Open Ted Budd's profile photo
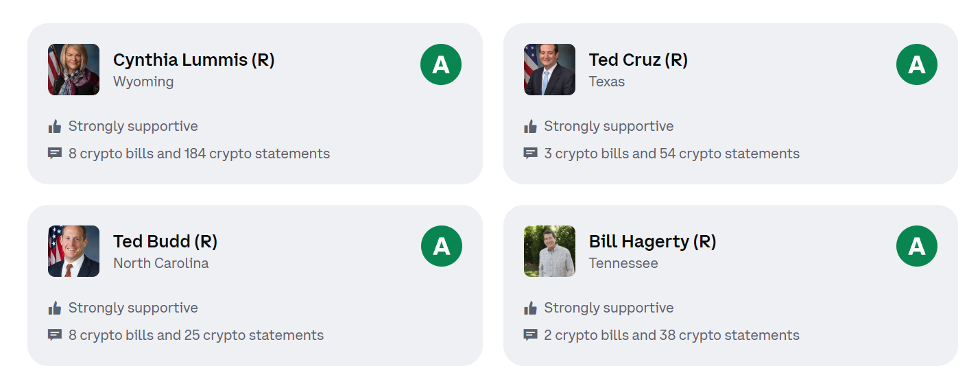Image resolution: width=980 pixels, height=379 pixels. pos(73,251)
